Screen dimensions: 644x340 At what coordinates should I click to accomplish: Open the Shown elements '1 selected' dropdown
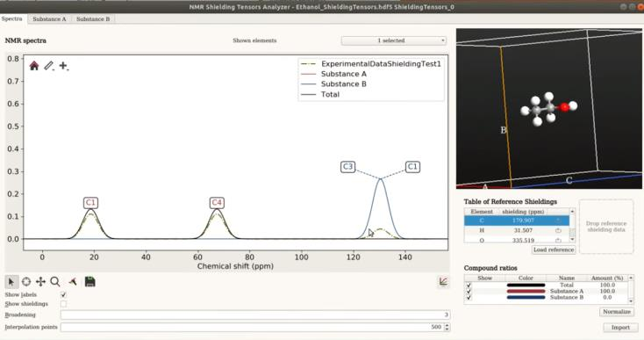pos(393,40)
